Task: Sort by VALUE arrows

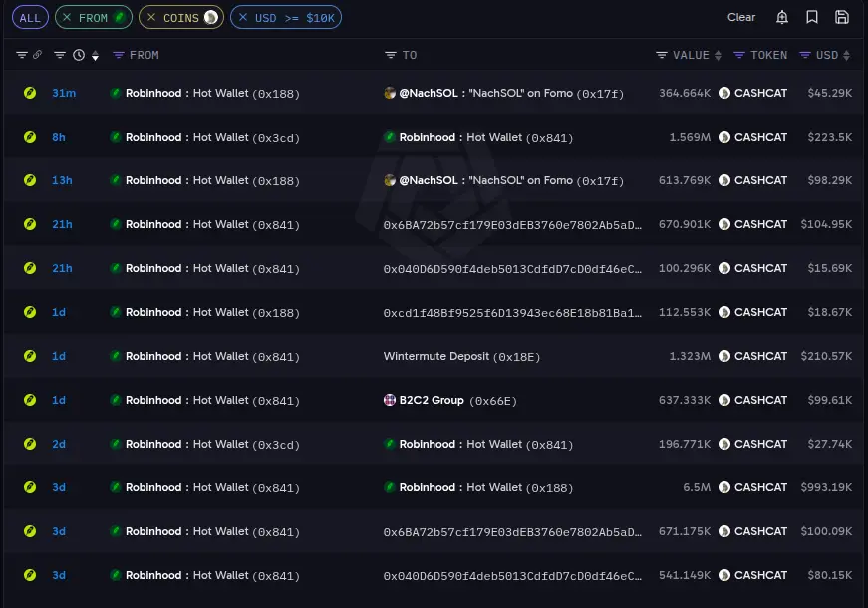Action: click(718, 56)
